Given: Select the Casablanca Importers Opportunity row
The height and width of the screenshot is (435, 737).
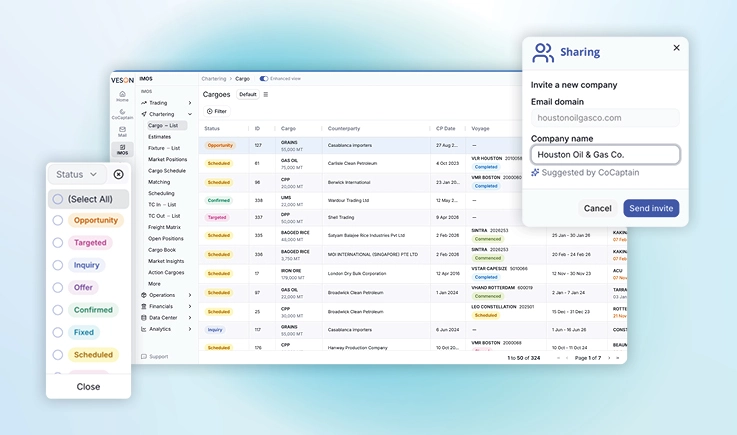Looking at the screenshot, I should point(360,145).
